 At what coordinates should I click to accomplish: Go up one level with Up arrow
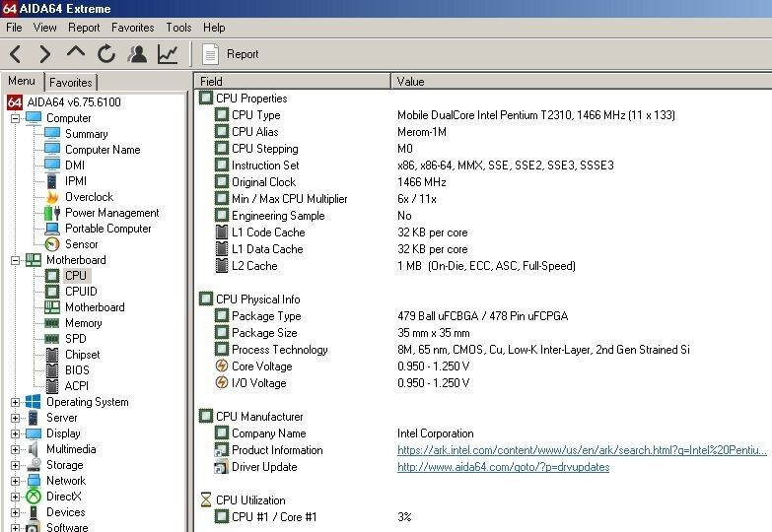[x=75, y=52]
